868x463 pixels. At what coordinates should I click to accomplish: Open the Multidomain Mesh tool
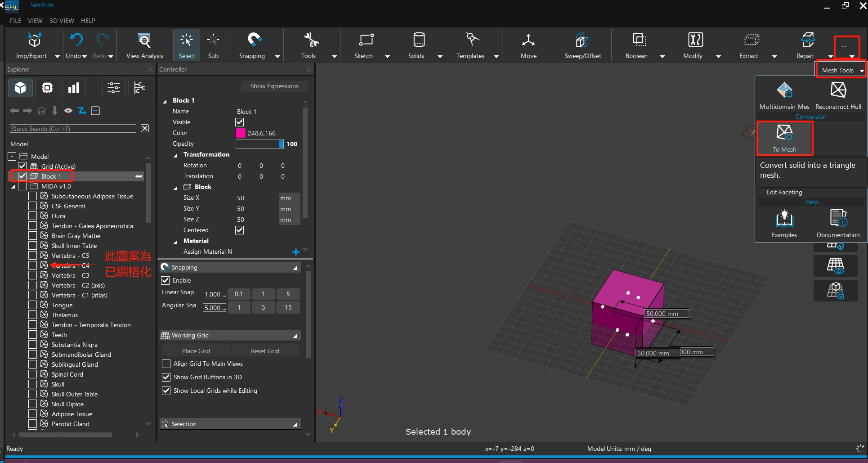784,91
